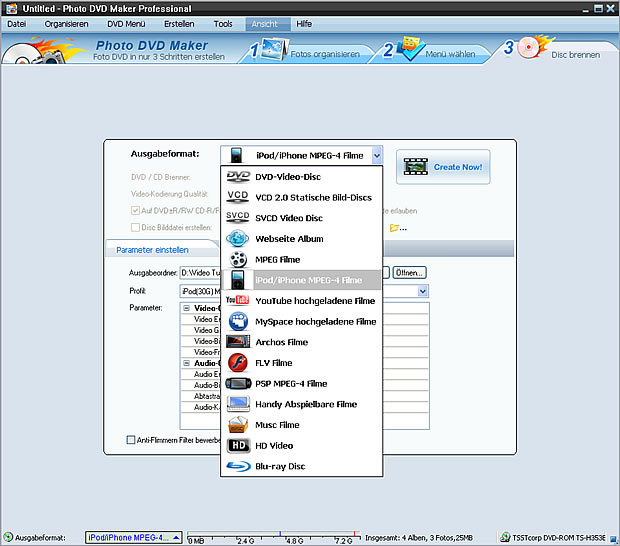This screenshot has width=620, height=546.
Task: Choose the MPEG Filme film reel icon
Action: point(238,259)
